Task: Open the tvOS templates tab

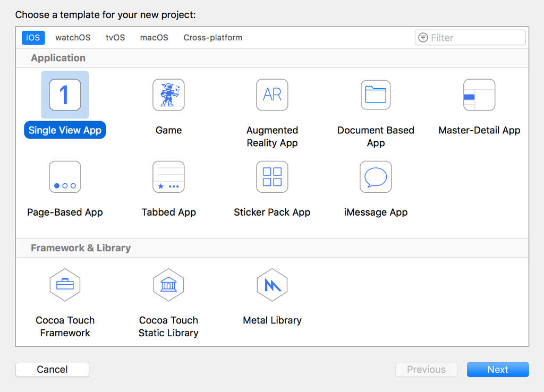Action: tap(115, 38)
